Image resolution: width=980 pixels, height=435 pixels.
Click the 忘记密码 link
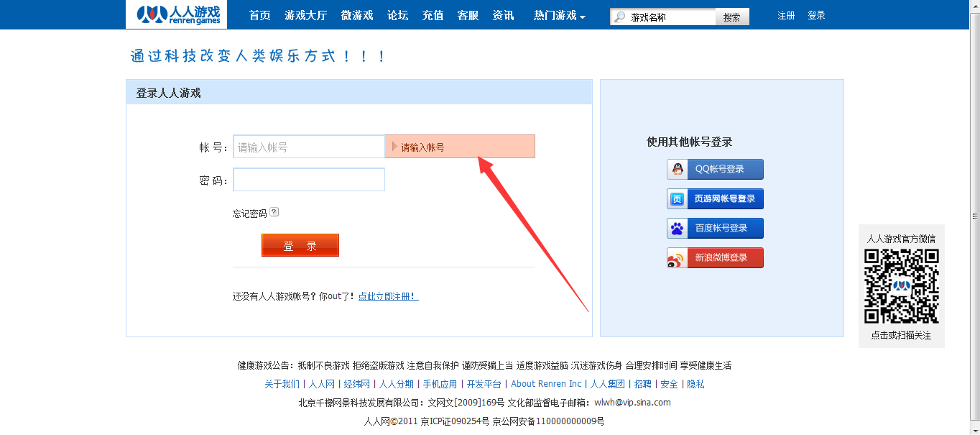pyautogui.click(x=249, y=214)
